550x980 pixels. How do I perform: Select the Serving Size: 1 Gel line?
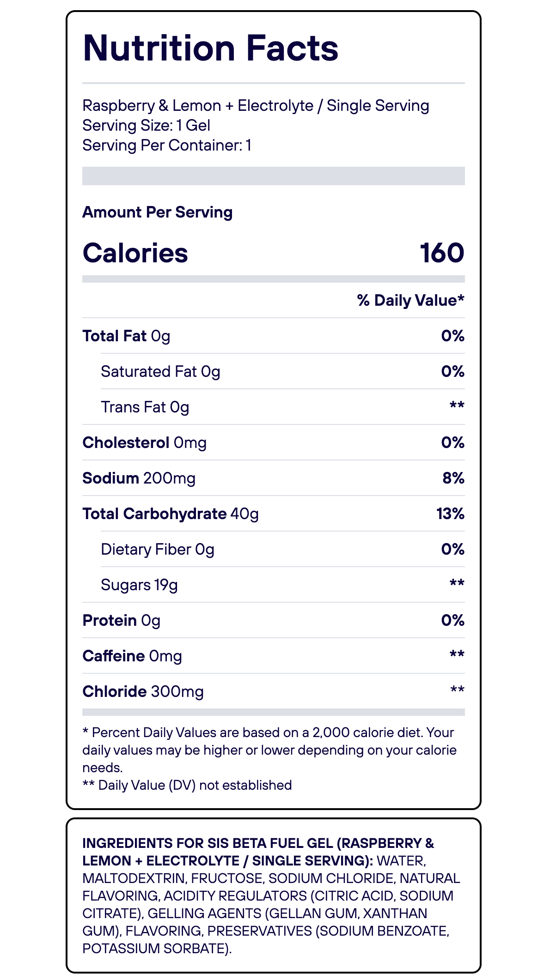tap(146, 126)
